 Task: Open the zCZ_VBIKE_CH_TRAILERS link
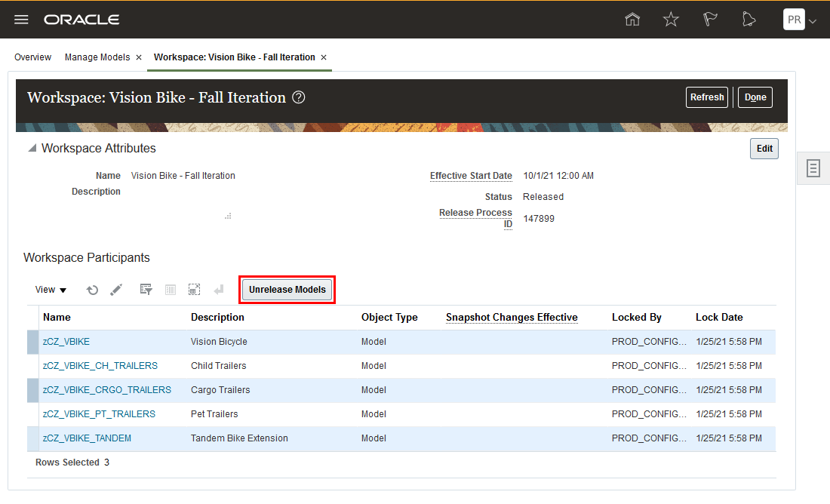coord(100,366)
